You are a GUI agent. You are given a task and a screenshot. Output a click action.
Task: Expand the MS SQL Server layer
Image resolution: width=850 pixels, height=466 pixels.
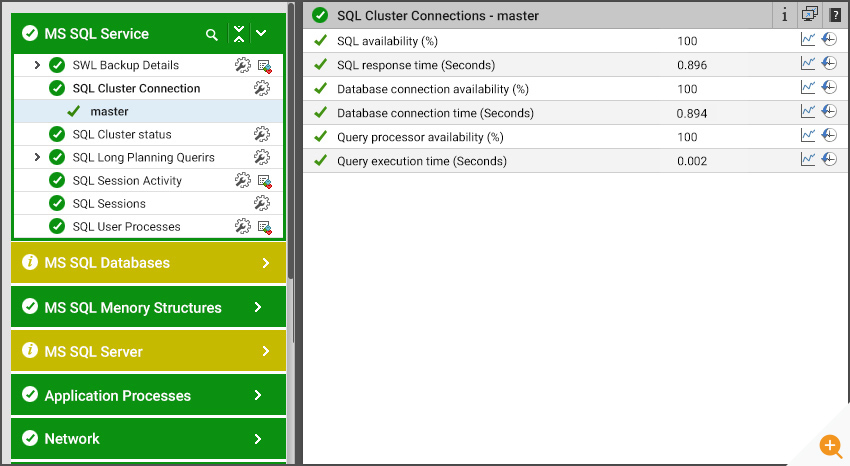pos(266,351)
